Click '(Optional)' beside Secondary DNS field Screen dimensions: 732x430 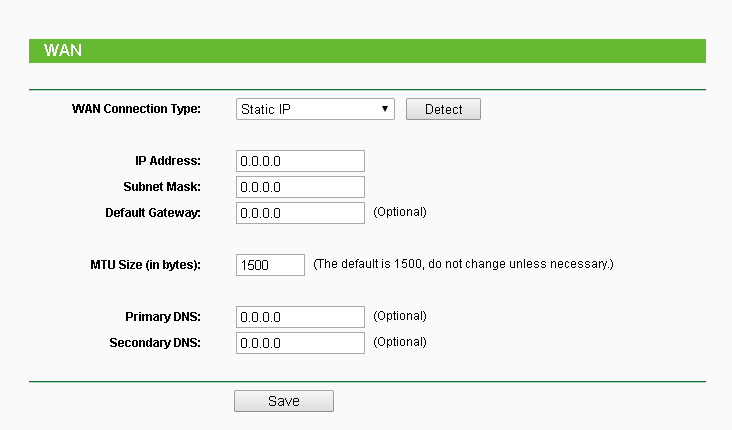(x=400, y=342)
